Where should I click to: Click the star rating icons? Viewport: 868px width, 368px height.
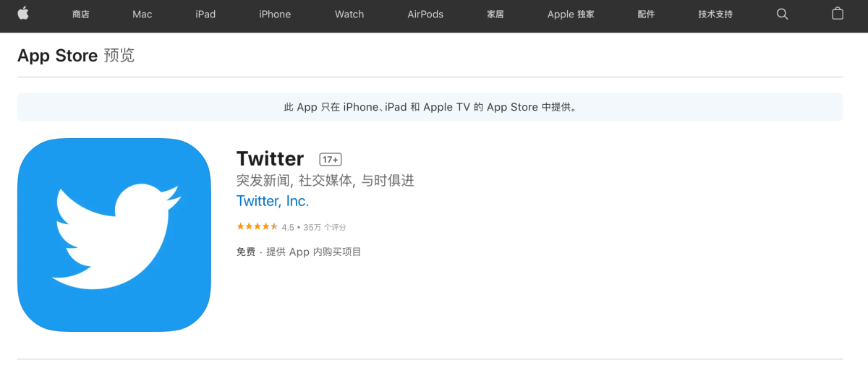(x=258, y=227)
